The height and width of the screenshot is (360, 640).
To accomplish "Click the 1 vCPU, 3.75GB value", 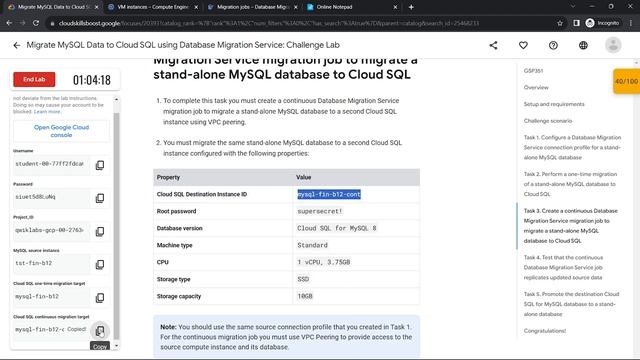I will click(324, 262).
